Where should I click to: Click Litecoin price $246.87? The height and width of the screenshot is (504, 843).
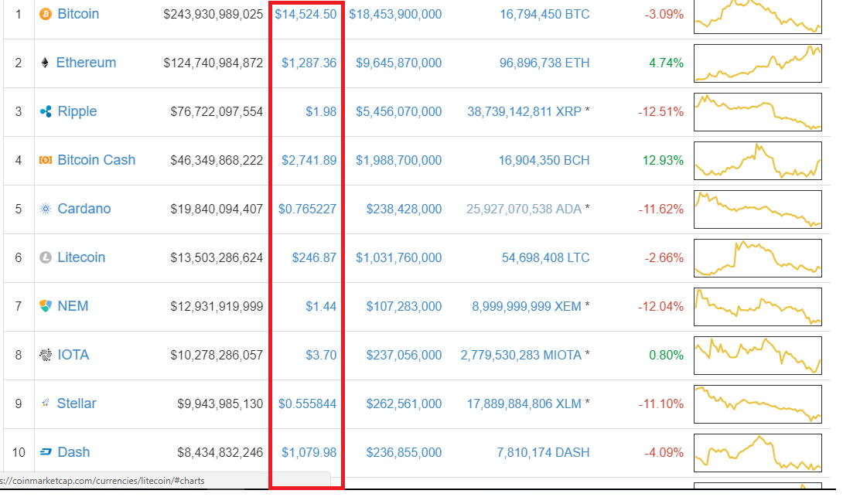click(x=314, y=258)
